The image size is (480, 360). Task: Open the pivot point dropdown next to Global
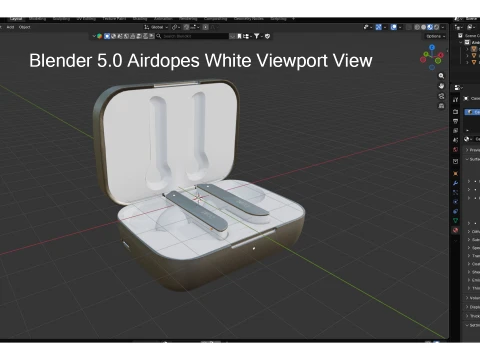tap(176, 27)
